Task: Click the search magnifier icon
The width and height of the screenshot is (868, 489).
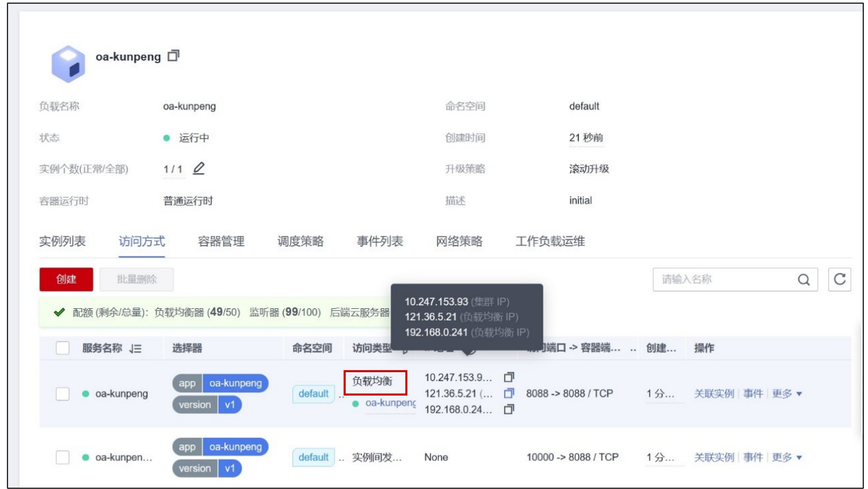Action: (803, 280)
